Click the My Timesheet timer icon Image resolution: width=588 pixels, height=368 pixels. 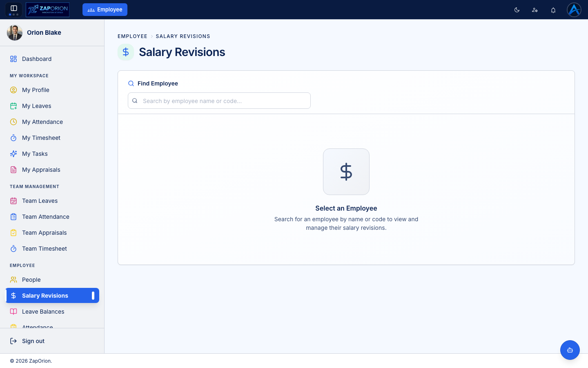tap(13, 138)
